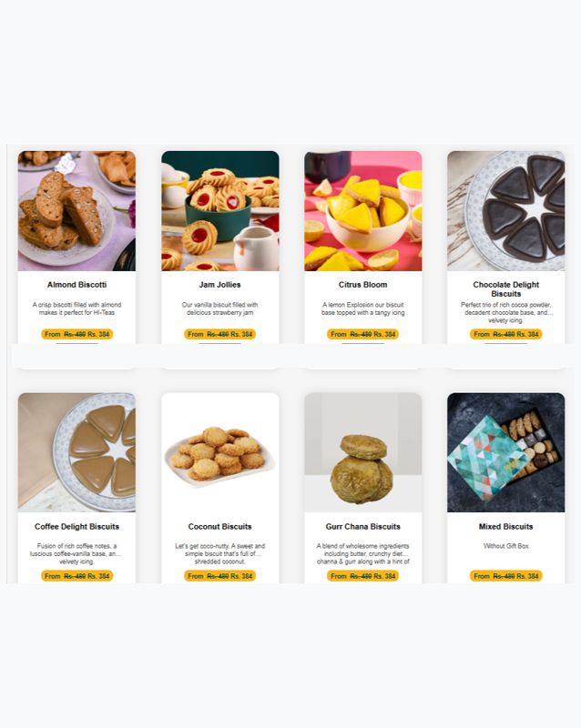
Task: View the Gurr Chana Biscuits photo
Action: [363, 452]
